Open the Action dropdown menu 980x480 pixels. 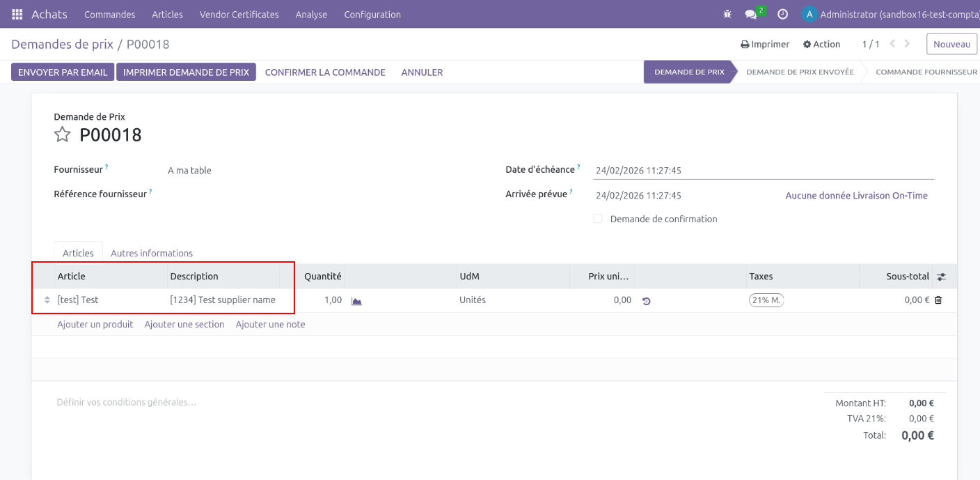(821, 44)
